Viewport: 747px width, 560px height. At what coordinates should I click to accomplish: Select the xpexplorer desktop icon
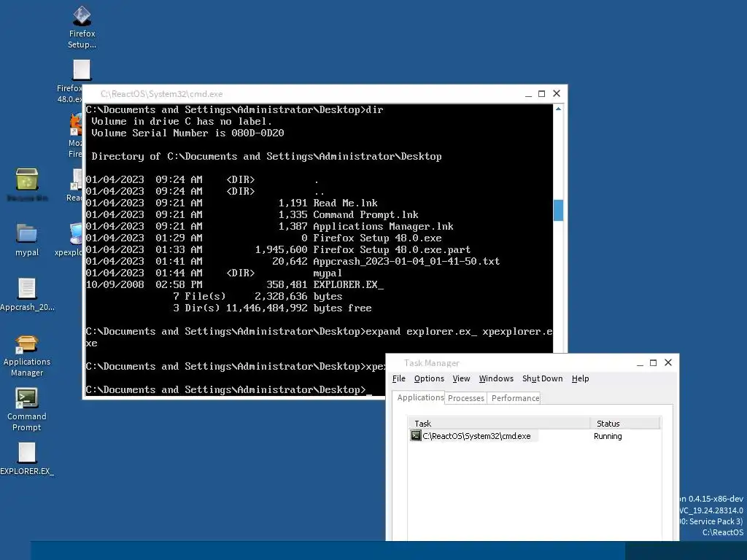(75, 234)
